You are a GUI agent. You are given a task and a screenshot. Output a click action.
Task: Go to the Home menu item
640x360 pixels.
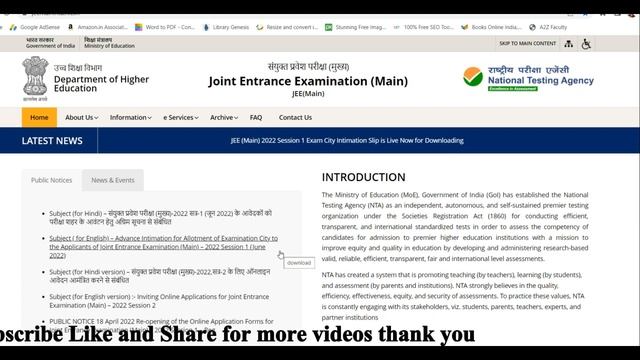39,118
